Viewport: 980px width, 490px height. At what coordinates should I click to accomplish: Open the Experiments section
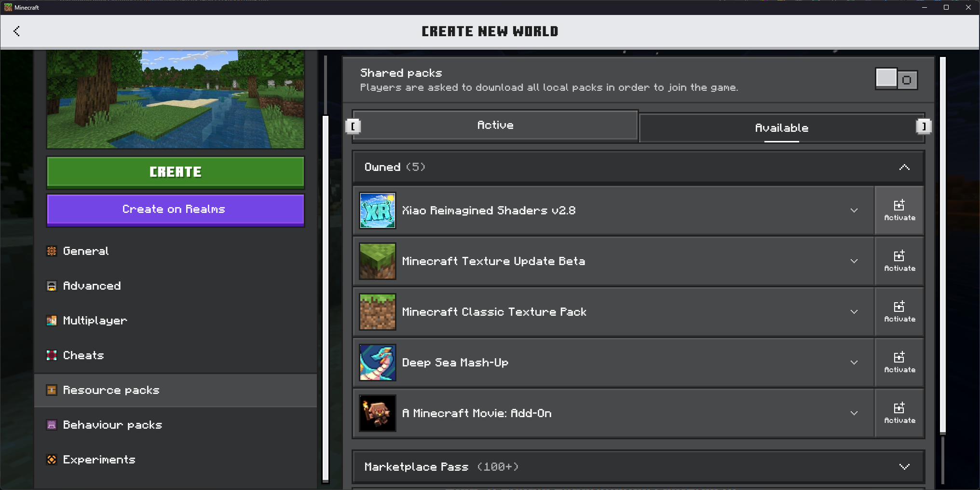176,460
